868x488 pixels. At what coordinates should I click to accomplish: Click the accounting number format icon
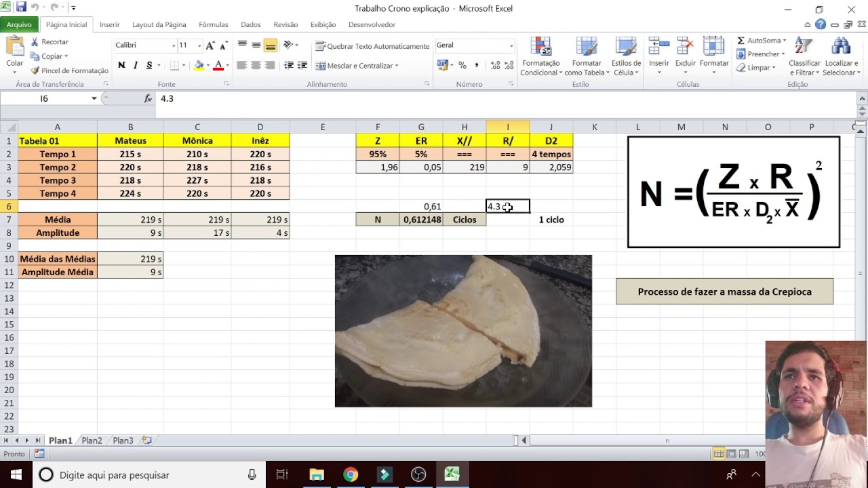[x=442, y=66]
